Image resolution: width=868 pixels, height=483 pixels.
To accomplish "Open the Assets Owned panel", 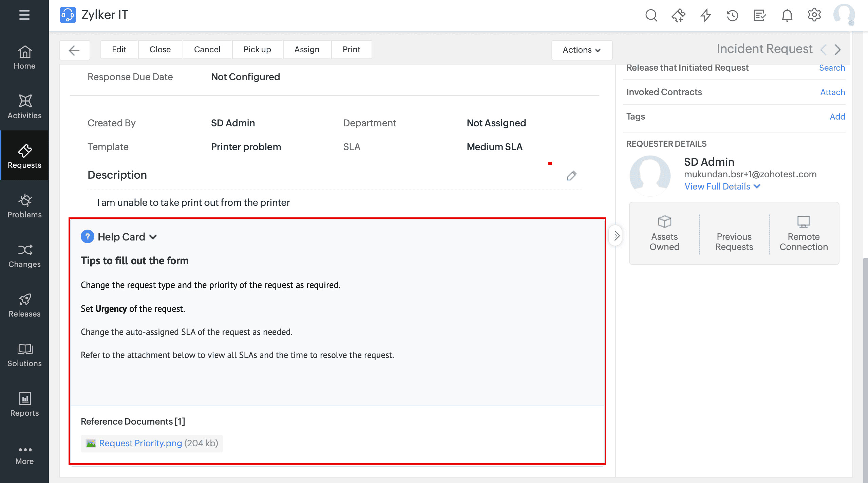I will coord(664,233).
